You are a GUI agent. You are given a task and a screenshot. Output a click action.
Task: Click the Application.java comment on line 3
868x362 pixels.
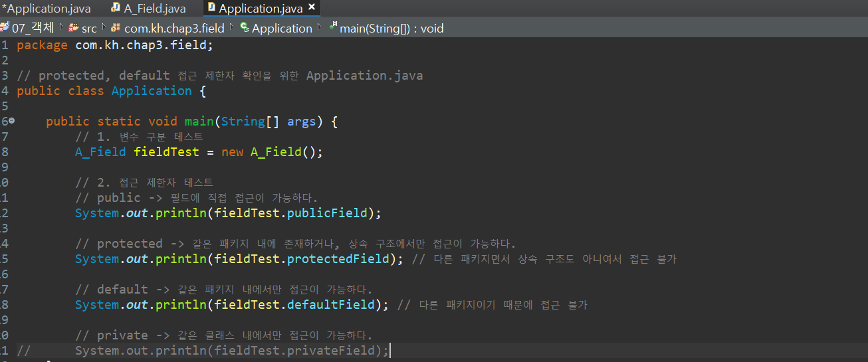364,76
